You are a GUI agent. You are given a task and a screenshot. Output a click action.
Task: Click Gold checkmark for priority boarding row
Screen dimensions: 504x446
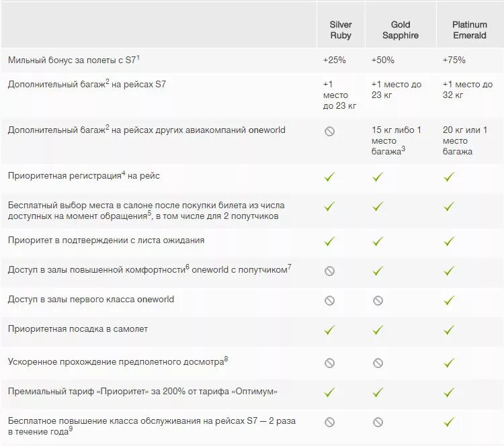378,330
